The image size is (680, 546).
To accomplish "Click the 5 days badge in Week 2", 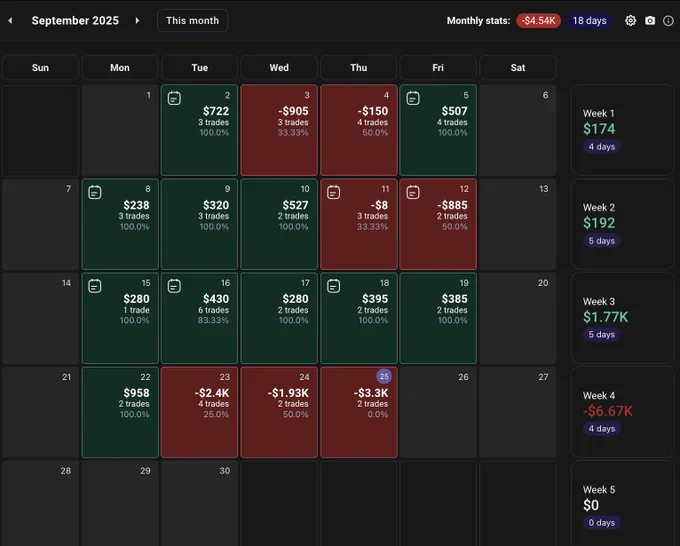I will [x=602, y=241].
